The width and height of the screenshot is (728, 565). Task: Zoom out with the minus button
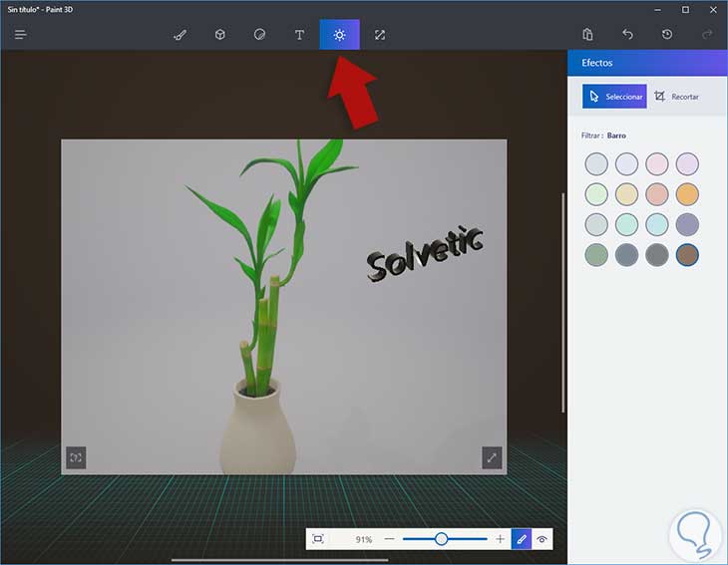(x=389, y=539)
